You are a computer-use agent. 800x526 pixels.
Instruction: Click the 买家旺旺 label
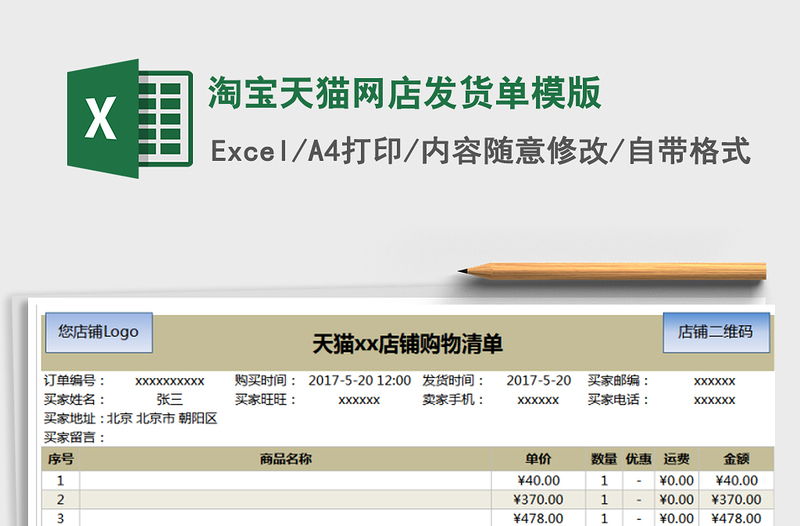click(265, 399)
